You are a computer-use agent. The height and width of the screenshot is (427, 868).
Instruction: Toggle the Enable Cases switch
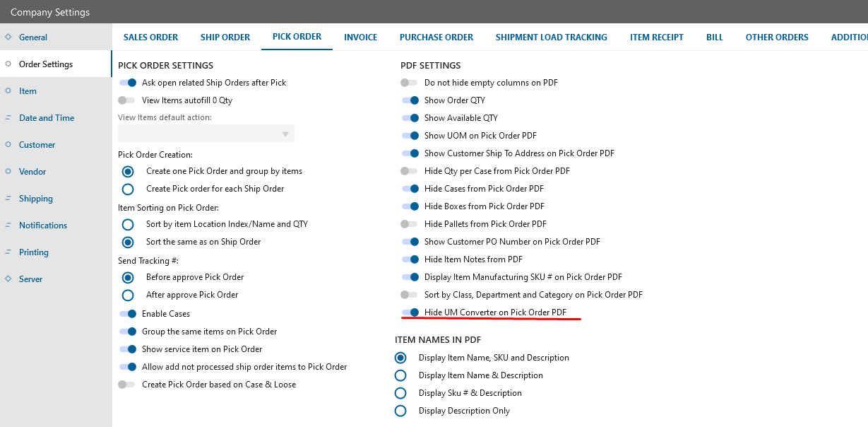tap(128, 314)
